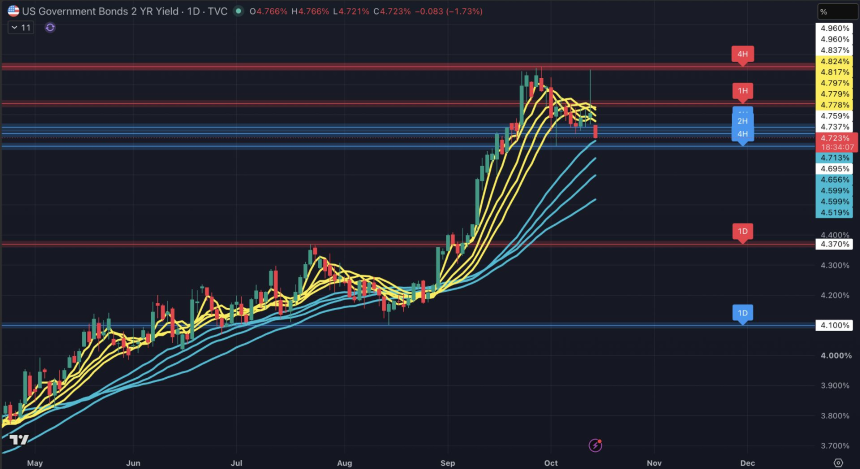The width and height of the screenshot is (860, 469).
Task: Click the purple lightning bolt event icon
Action: point(595,445)
